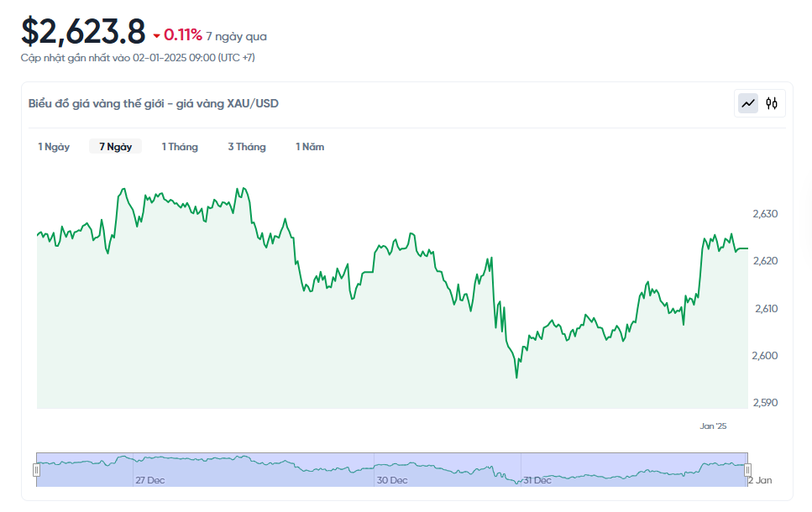Click the 27 Dec marker in navigator
The height and width of the screenshot is (512, 812).
[149, 480]
